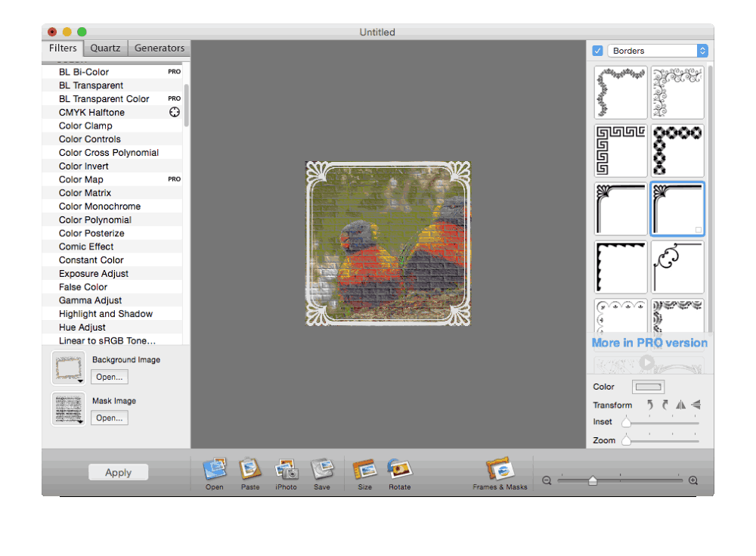Select the leafy vine border thumbnail

click(x=621, y=92)
